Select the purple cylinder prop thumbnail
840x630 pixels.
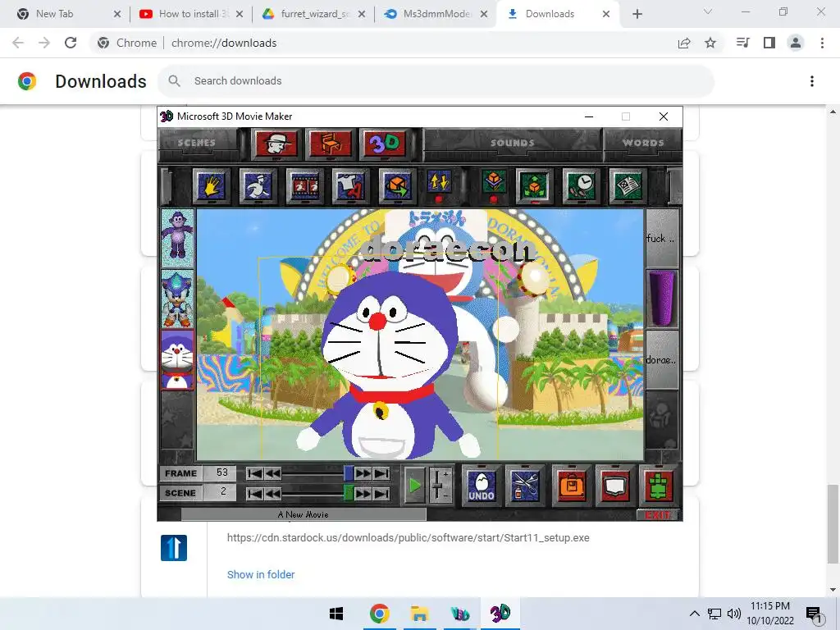[662, 299]
